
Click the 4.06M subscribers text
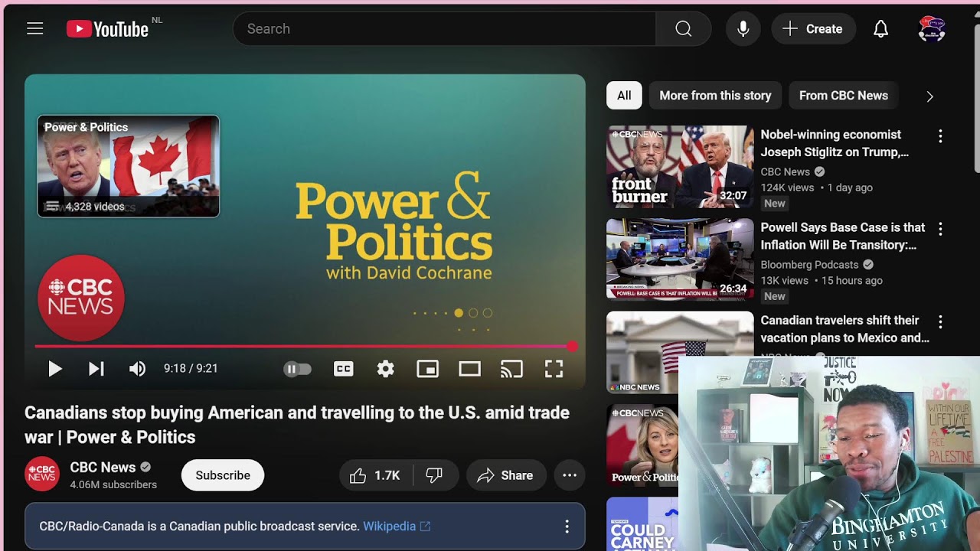tap(113, 484)
